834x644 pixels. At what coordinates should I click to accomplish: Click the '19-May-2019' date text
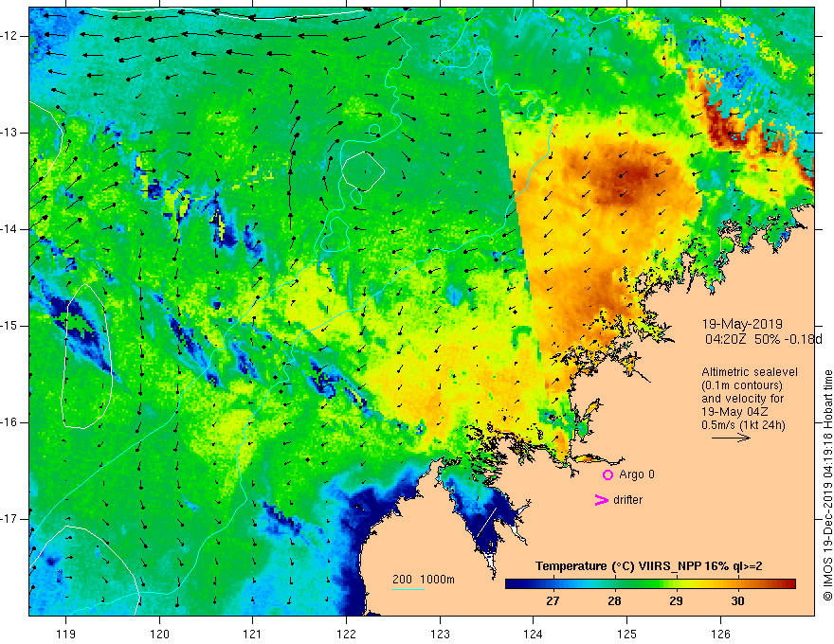(x=742, y=324)
